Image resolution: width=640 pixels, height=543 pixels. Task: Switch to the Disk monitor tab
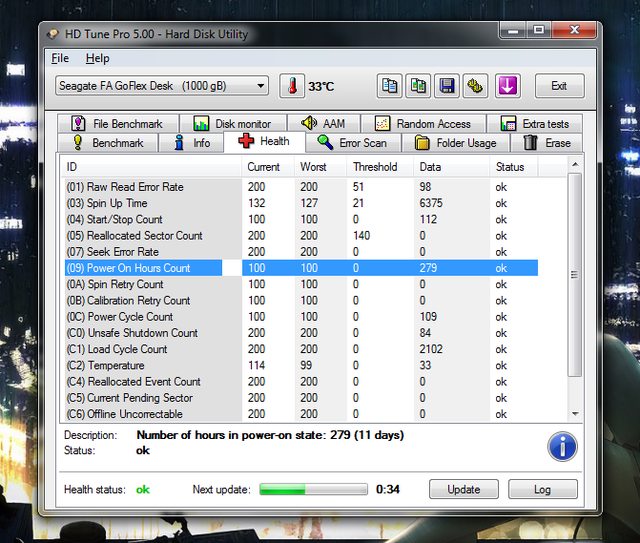233,123
